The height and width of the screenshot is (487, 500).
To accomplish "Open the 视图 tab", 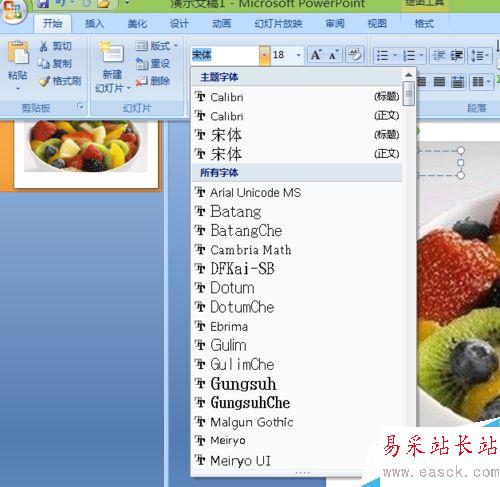I will [x=377, y=24].
